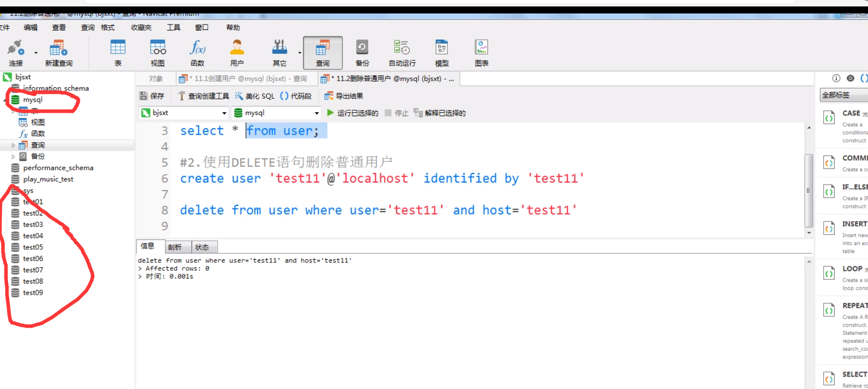Select the performance_schema database
Image resolution: width=868 pixels, height=389 pixels.
click(58, 168)
